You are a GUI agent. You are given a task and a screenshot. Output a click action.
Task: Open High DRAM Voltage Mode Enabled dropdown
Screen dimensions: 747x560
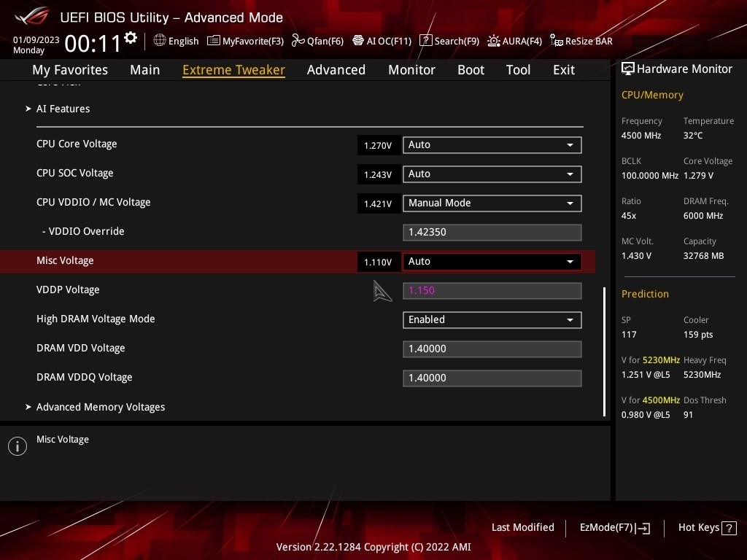(x=492, y=320)
